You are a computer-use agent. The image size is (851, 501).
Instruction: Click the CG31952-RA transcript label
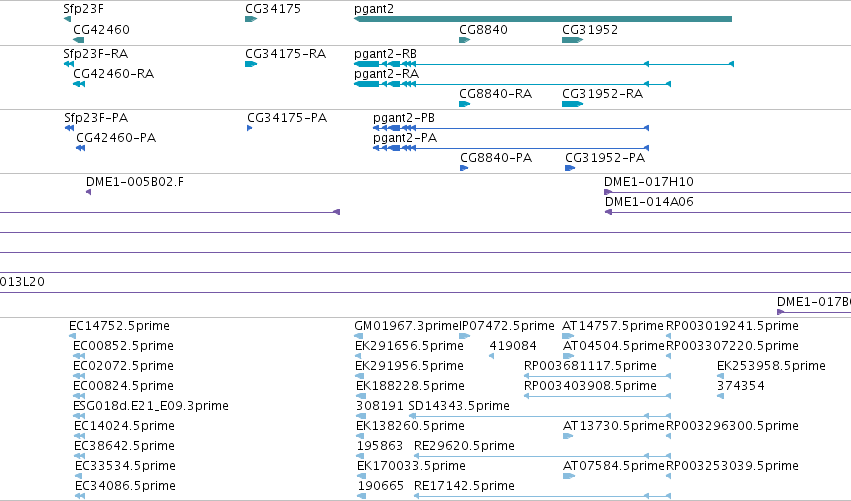pos(602,94)
